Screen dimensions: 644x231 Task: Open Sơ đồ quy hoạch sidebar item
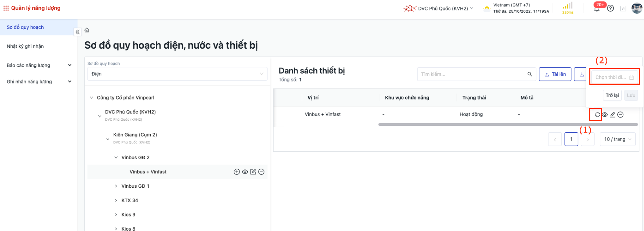pos(39,27)
